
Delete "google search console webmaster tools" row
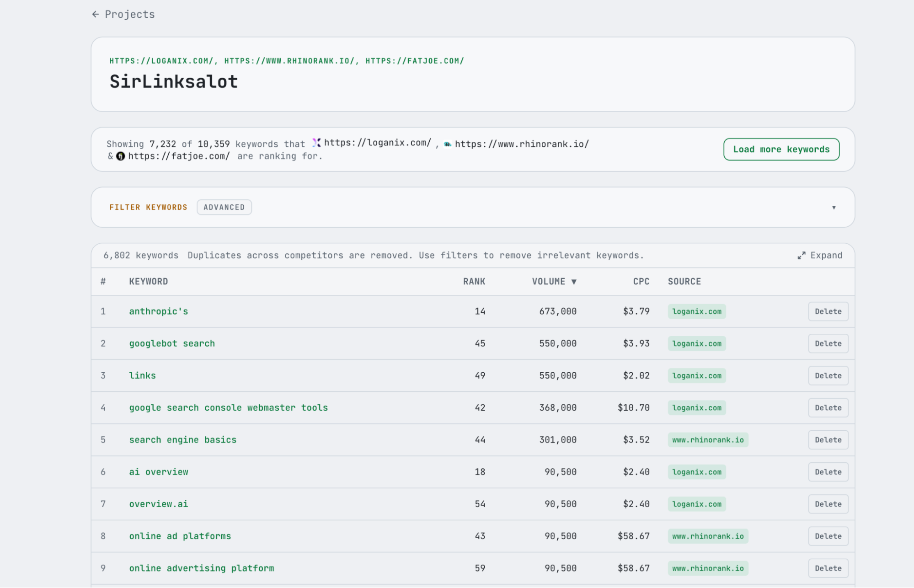(x=828, y=407)
